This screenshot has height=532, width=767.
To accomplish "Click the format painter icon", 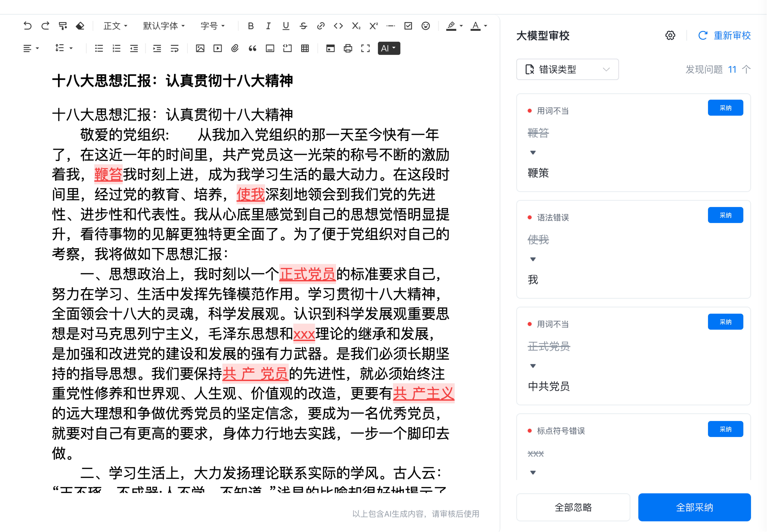I will pos(63,26).
